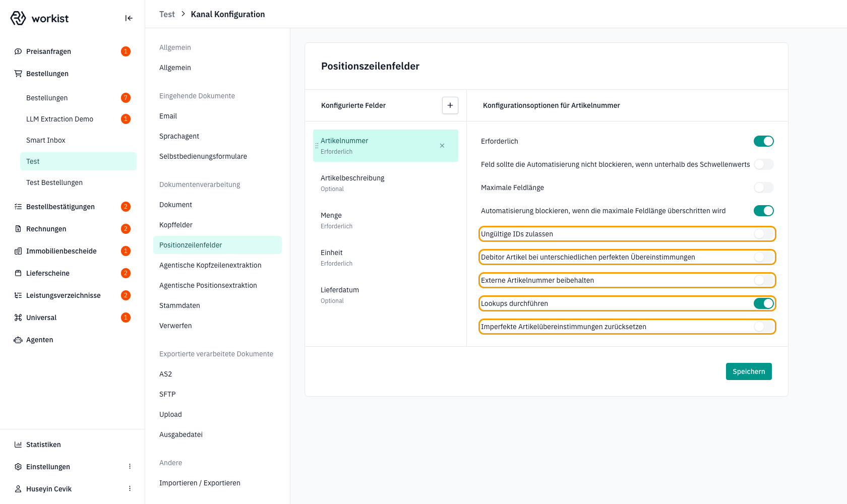Open the AS2 export section

click(x=165, y=374)
